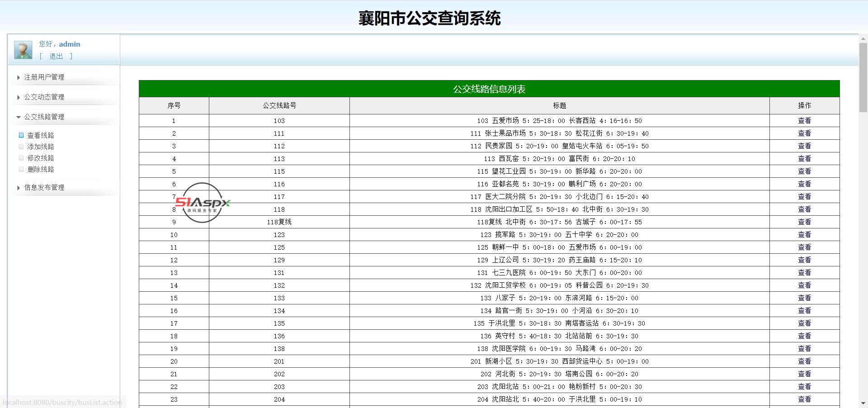Select the 修改线路 submenu item
Screen dimensions: 868x408
click(x=41, y=158)
